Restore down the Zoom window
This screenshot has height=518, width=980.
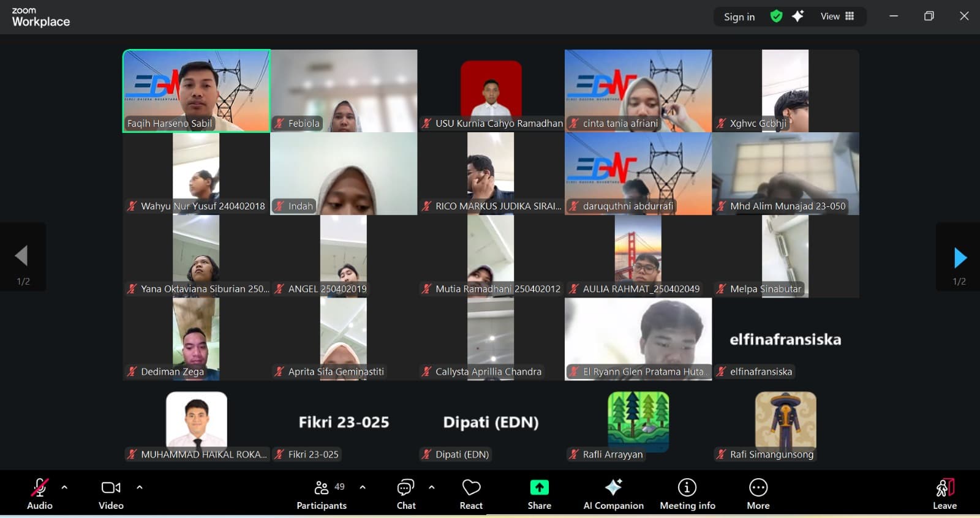pos(929,17)
